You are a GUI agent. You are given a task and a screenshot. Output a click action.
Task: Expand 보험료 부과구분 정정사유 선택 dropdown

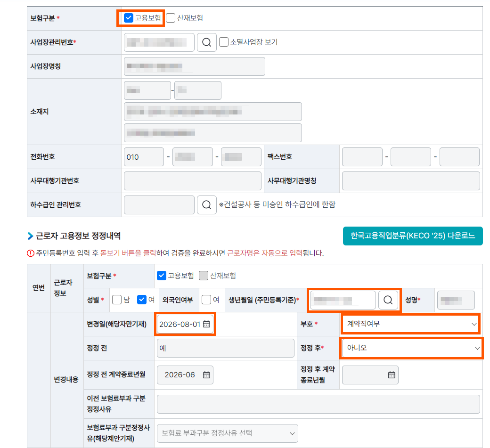coord(228,433)
